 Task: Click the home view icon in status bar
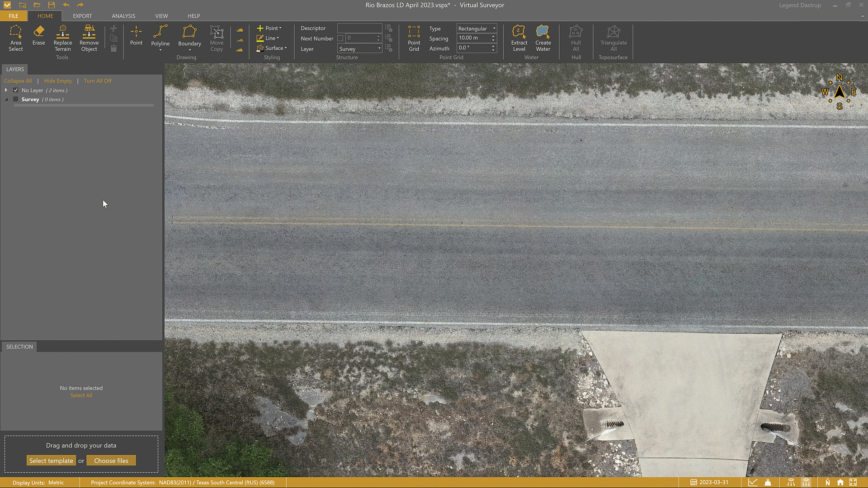pos(840,482)
